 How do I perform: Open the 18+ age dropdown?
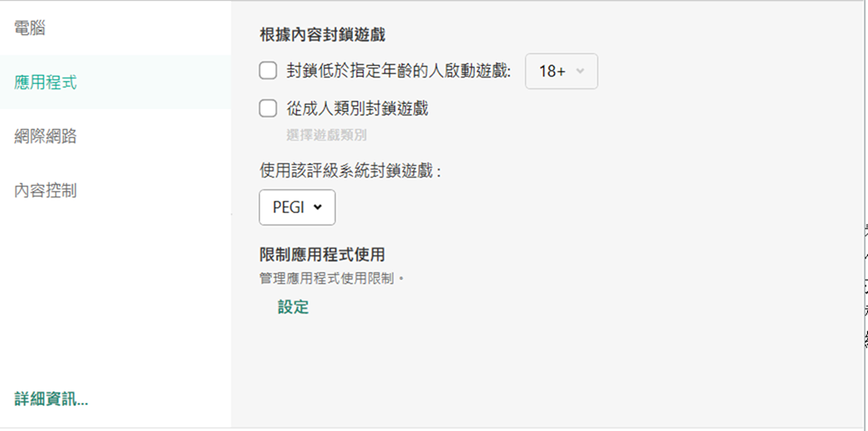(x=560, y=71)
